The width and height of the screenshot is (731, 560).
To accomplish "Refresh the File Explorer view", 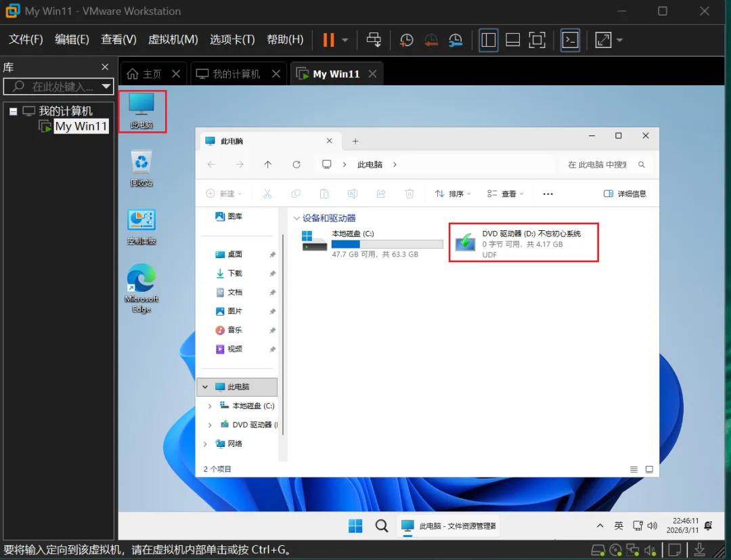I will [296, 165].
